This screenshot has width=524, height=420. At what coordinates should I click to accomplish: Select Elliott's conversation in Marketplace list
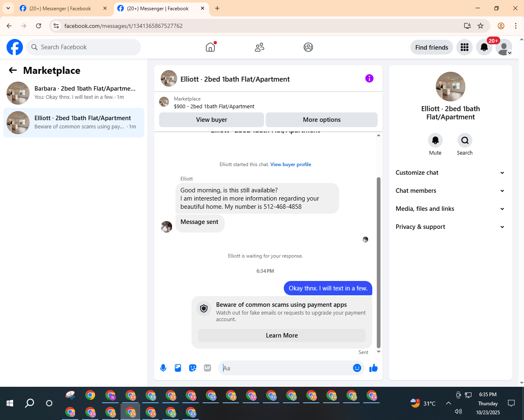point(74,123)
